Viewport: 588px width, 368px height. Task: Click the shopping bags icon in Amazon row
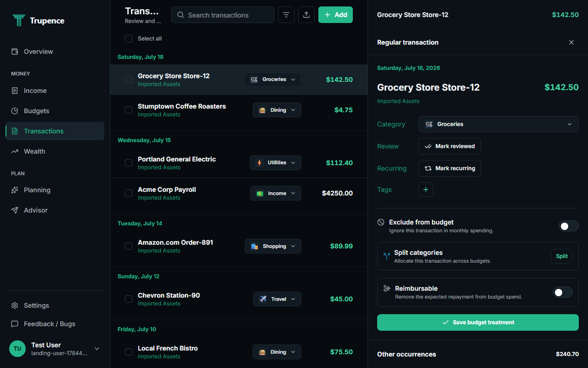pyautogui.click(x=254, y=246)
